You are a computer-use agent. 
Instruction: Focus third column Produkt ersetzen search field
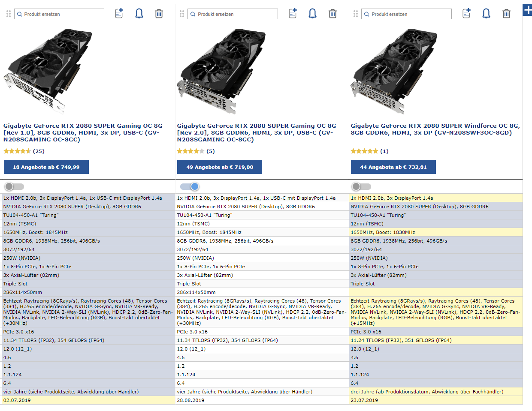pyautogui.click(x=407, y=14)
